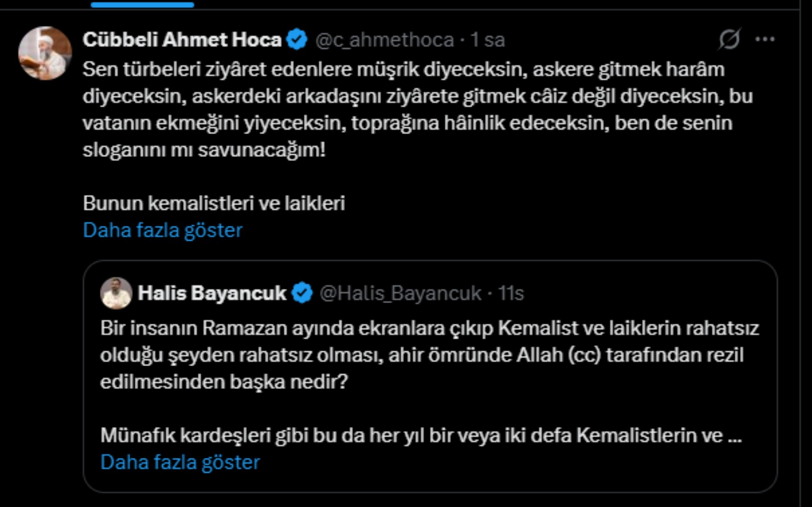Screen dimensions: 812x507
Task: Click the verified badge beside Cübbeli Ahmet Hoca
Action: coord(297,39)
